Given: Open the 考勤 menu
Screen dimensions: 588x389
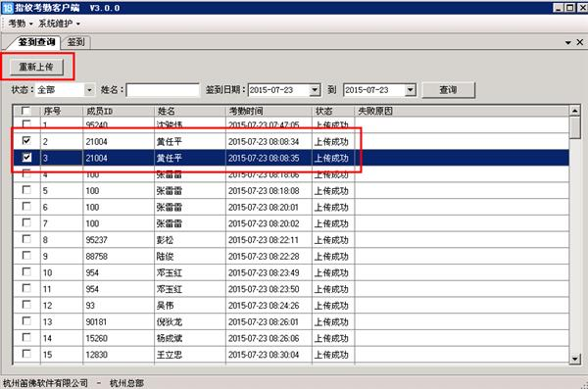Looking at the screenshot, I should point(21,24).
